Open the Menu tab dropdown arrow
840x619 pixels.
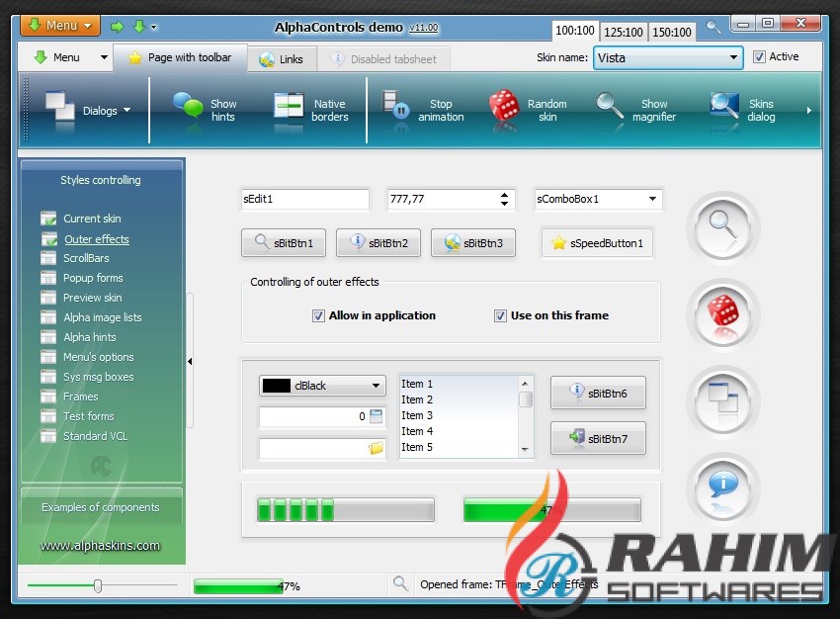104,57
